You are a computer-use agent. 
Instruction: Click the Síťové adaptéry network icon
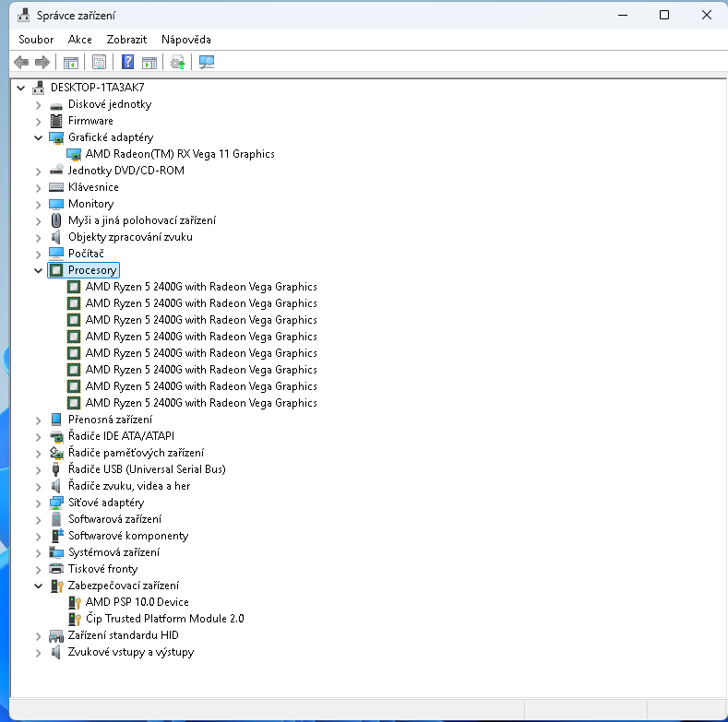[x=56, y=503]
